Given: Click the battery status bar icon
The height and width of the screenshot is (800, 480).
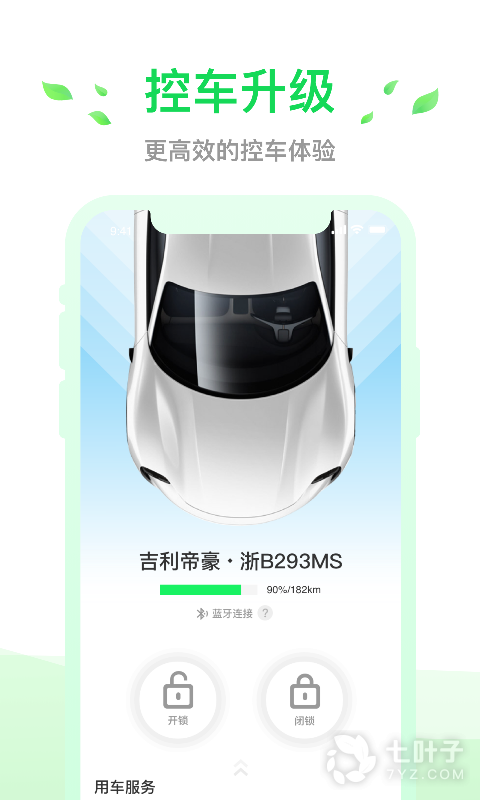Looking at the screenshot, I should tap(378, 230).
